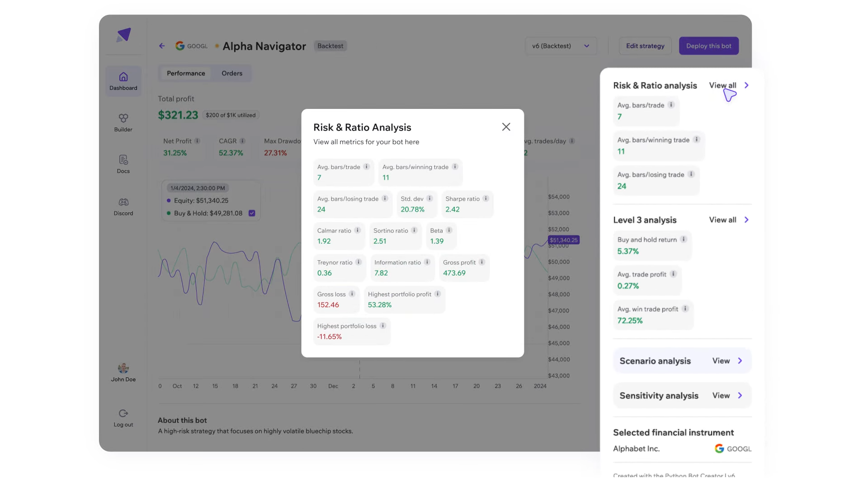The width and height of the screenshot is (868, 488).
Task: Open the Dashboard sidebar icon
Action: pos(123,77)
